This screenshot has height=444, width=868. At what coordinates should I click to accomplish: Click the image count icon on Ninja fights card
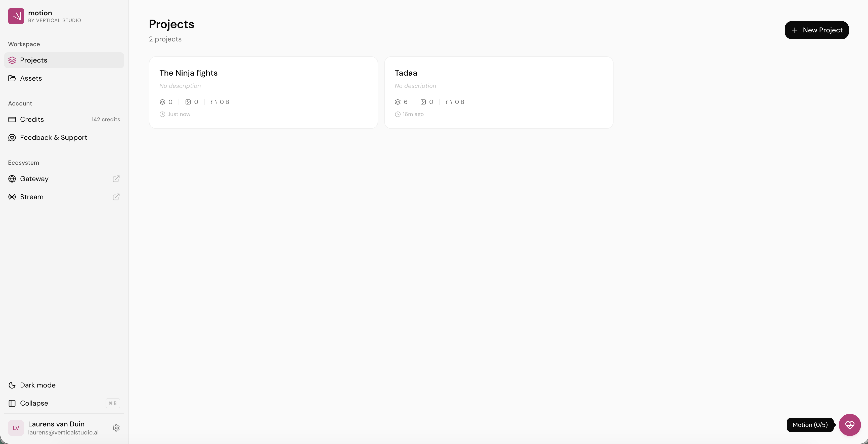pos(188,102)
